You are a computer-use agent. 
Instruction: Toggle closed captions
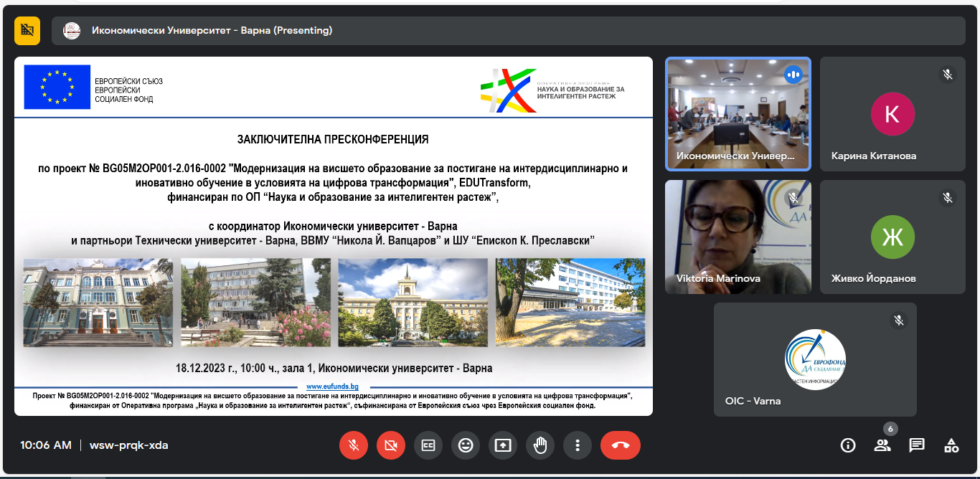428,445
